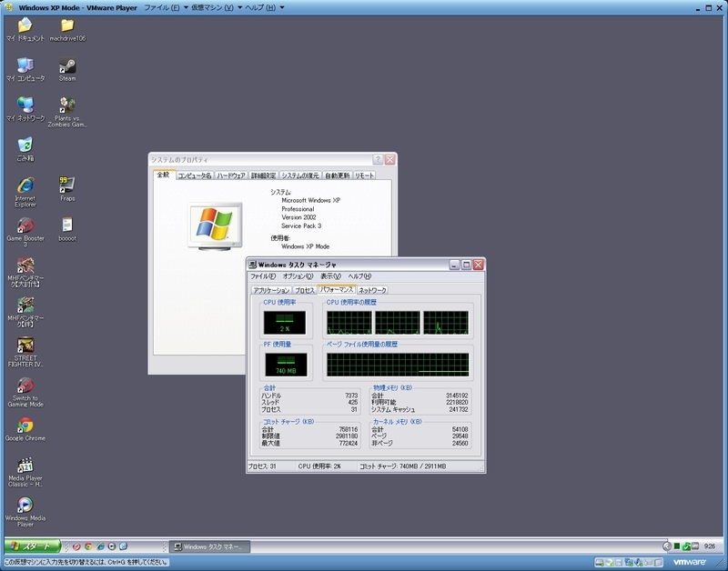Open VMware Player ヘルプ(H) dropdown menu
Screen dimensions: 728x571
[x=264, y=7]
